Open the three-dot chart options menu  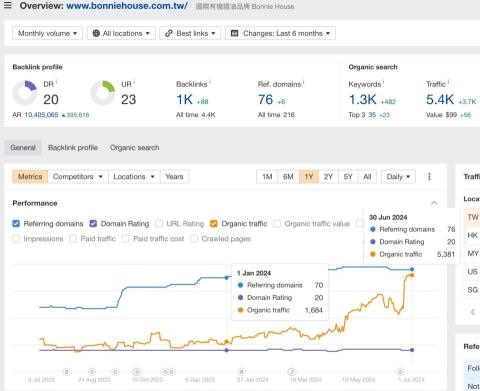coord(429,177)
